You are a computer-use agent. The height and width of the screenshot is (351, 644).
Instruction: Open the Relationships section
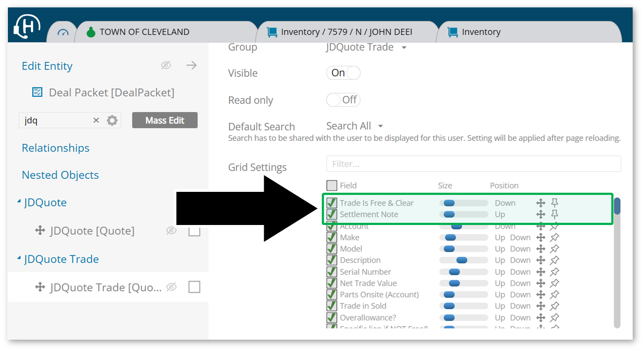click(x=55, y=148)
